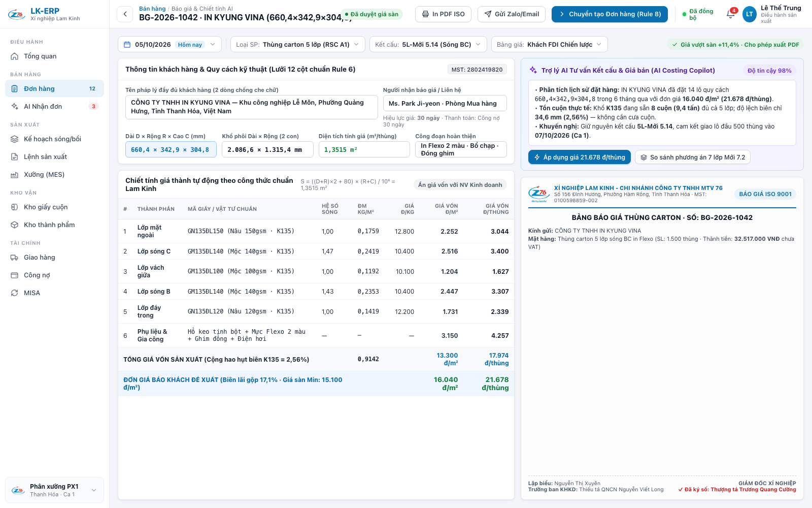This screenshot has height=508, width=812.
Task: Go back using the arrow button
Action: pos(125,14)
